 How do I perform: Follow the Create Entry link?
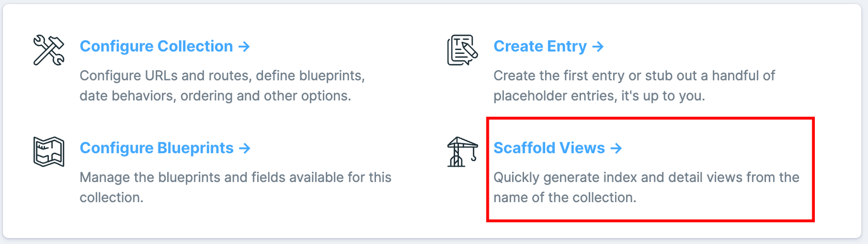pyautogui.click(x=540, y=47)
